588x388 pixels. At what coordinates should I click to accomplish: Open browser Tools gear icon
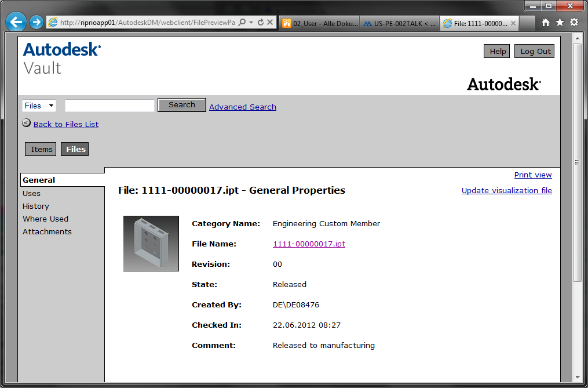[x=574, y=23]
